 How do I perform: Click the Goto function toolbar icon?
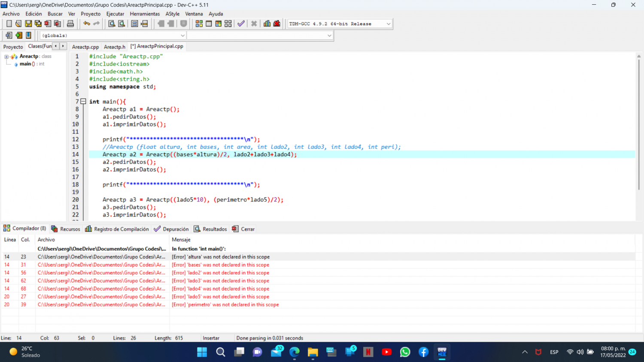point(134,24)
